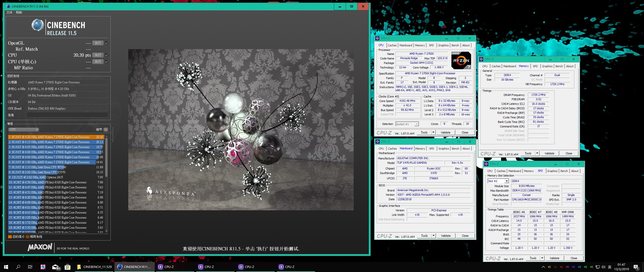Click the CPU-Z icon in the Memory window title bar

[481, 59]
